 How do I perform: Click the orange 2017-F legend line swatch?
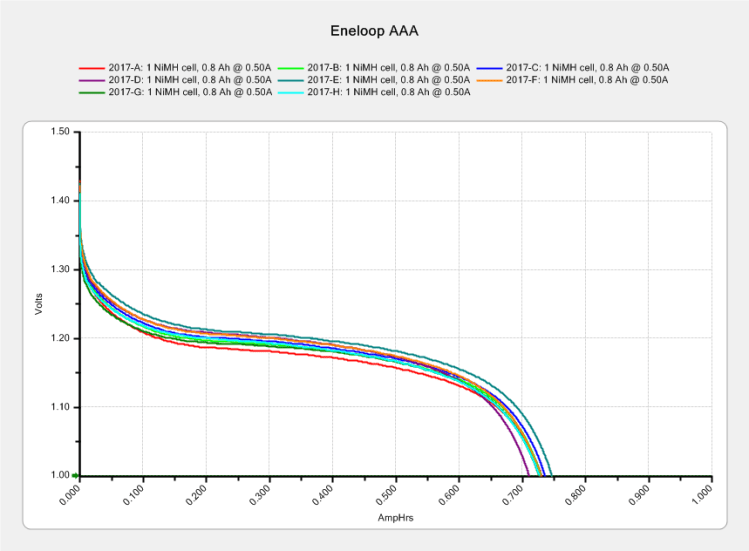click(488, 80)
